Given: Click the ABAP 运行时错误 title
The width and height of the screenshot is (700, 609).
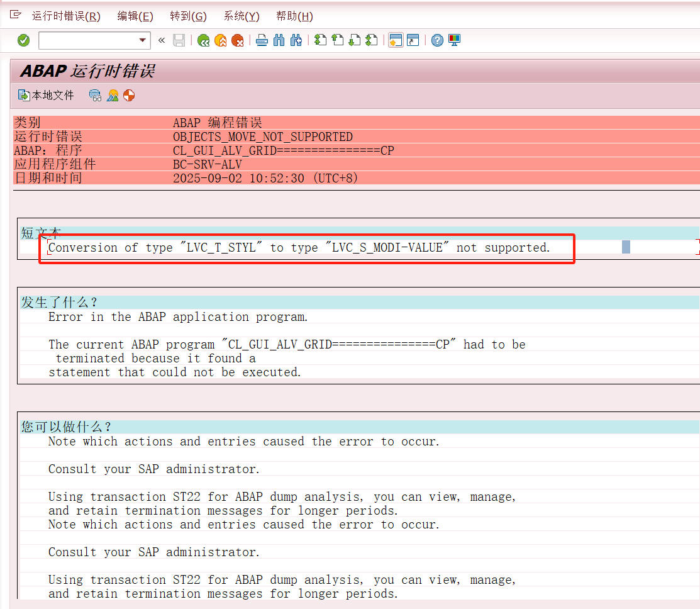Looking at the screenshot, I should tap(87, 71).
